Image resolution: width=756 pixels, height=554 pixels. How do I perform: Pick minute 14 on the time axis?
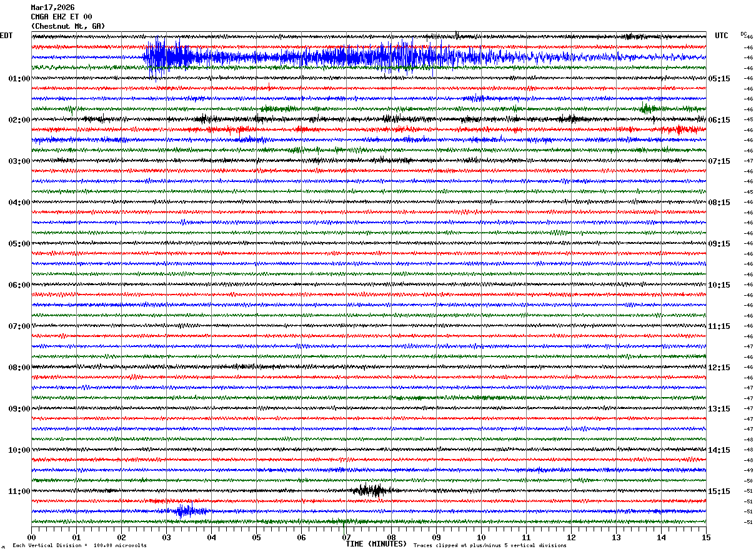tap(661, 537)
